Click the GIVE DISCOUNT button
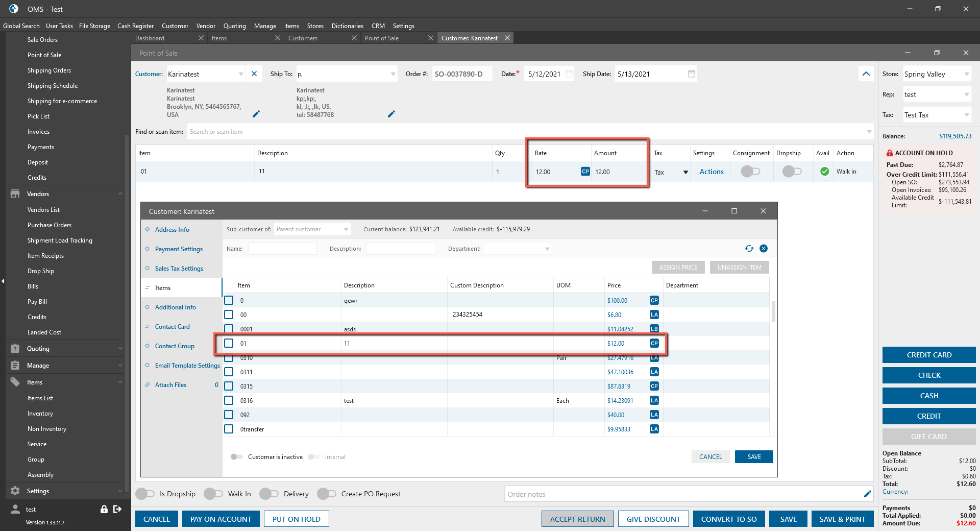The width and height of the screenshot is (980, 531). [653, 519]
